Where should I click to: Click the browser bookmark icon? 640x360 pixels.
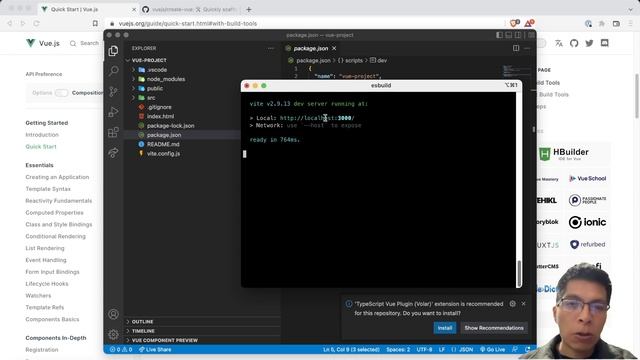click(x=95, y=23)
